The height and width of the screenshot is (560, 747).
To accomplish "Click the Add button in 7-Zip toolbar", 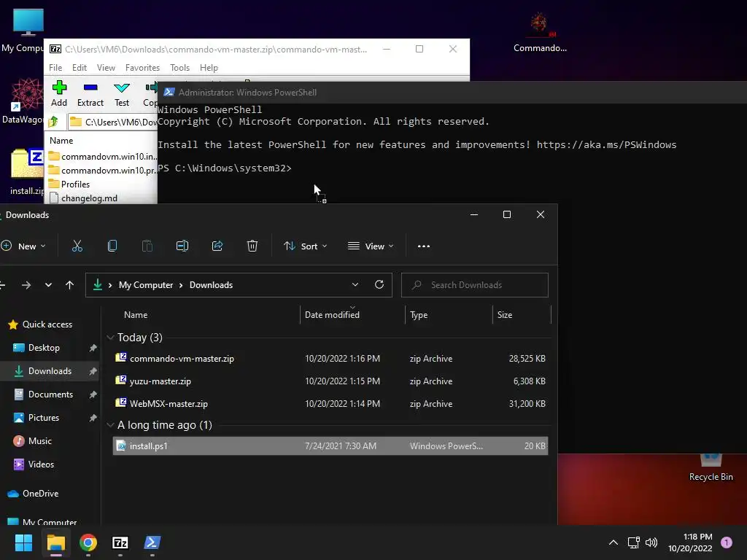I will [59, 94].
